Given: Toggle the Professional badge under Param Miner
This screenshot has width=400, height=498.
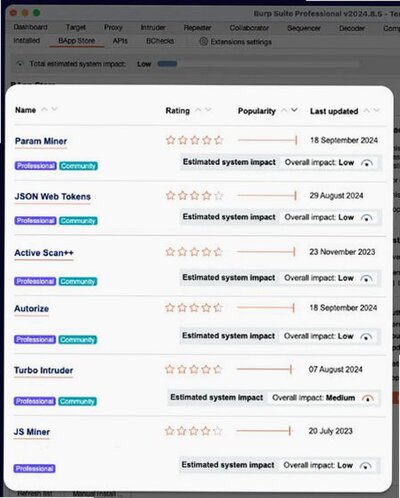Looking at the screenshot, I should (36, 166).
